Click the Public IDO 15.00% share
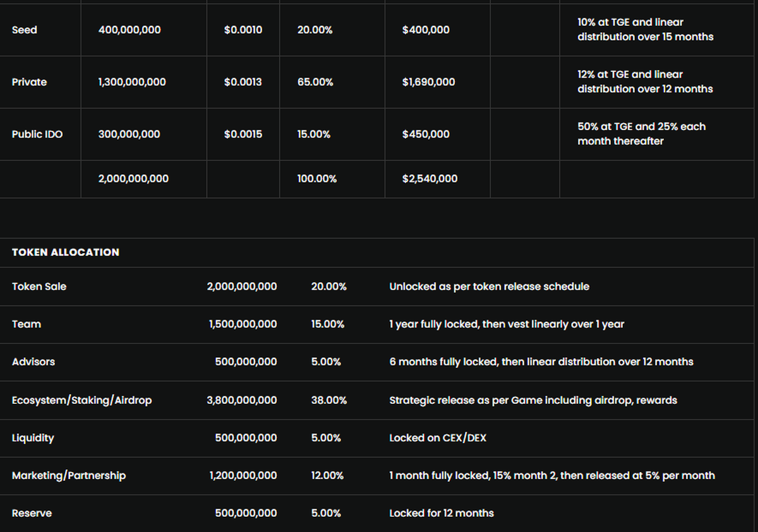The width and height of the screenshot is (758, 532). [314, 134]
